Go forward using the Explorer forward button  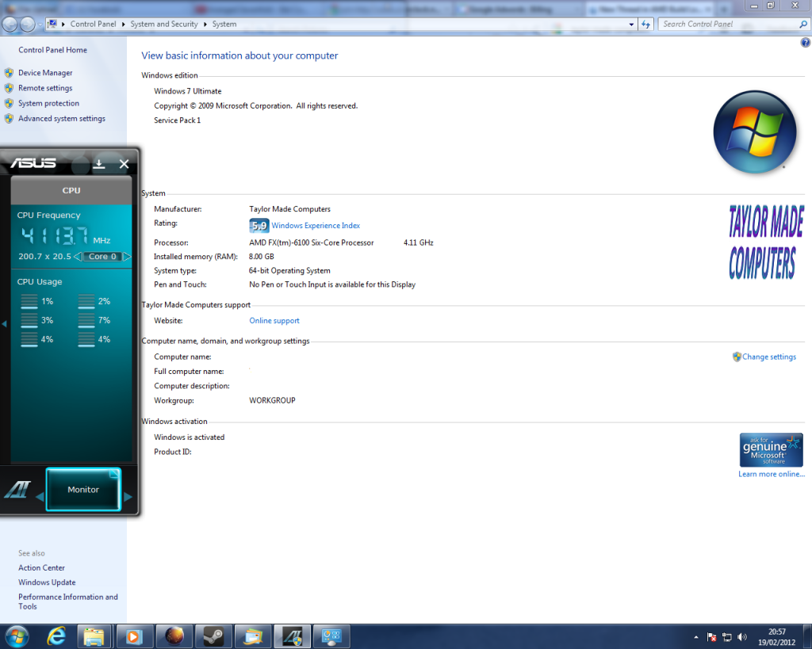click(x=28, y=25)
